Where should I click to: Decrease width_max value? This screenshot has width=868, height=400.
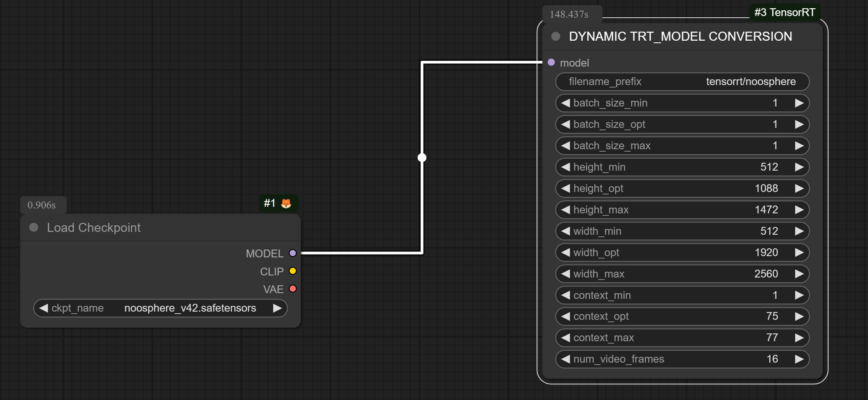pos(565,274)
